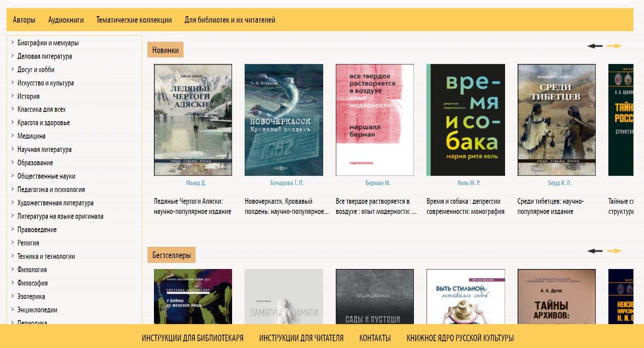Viewport: 644px width, 348px height.
Task: Go to next books in Бестселлеры carousel
Action: tap(614, 251)
